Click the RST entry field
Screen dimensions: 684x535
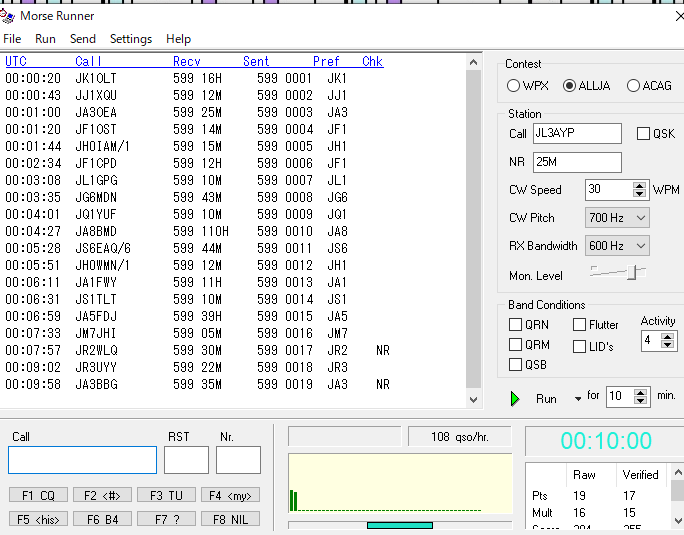(x=186, y=460)
